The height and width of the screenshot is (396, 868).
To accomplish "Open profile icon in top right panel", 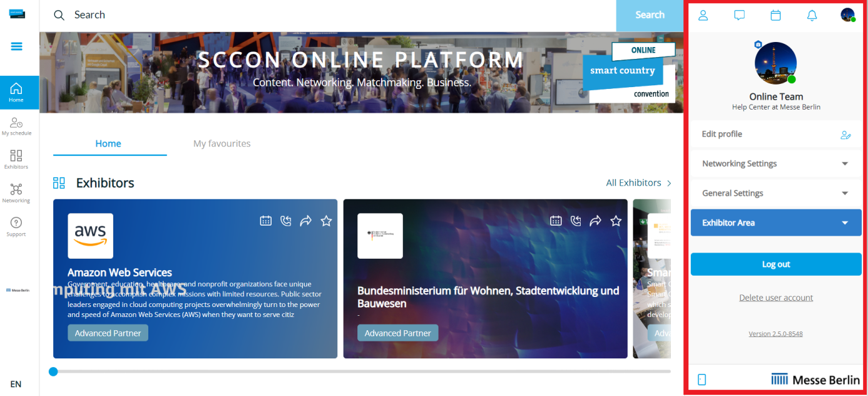I will click(703, 16).
